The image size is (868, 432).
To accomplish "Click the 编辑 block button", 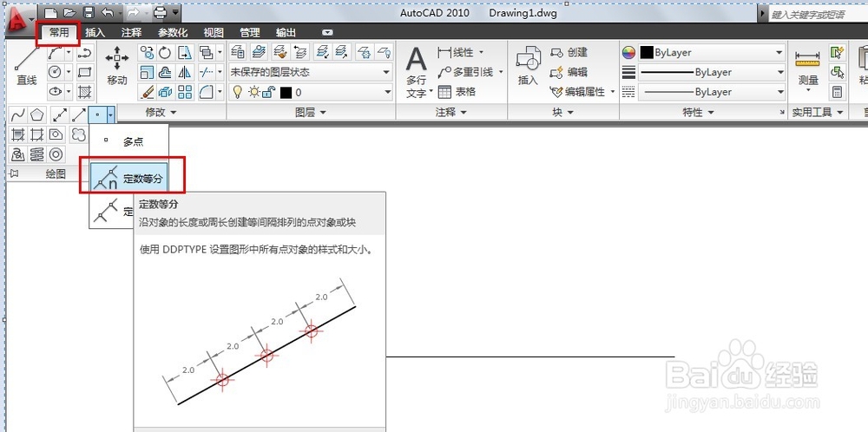I will pyautogui.click(x=569, y=72).
